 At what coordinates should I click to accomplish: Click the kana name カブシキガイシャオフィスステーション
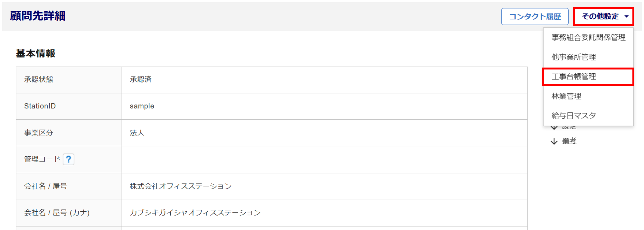click(x=195, y=213)
